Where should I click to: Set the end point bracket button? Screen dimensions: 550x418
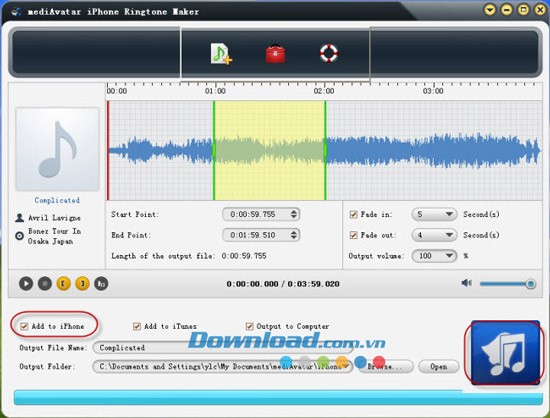tap(82, 283)
